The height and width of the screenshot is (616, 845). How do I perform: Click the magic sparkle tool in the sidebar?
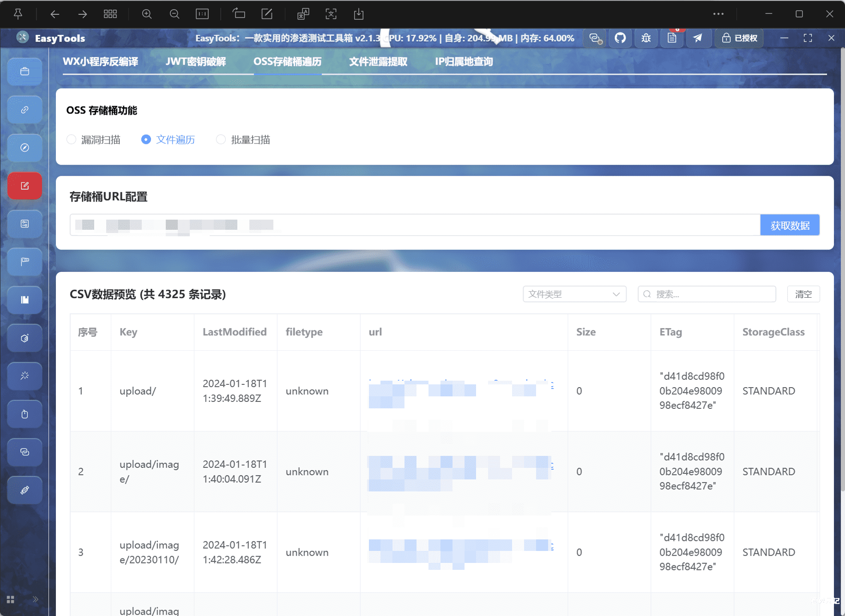click(x=24, y=376)
